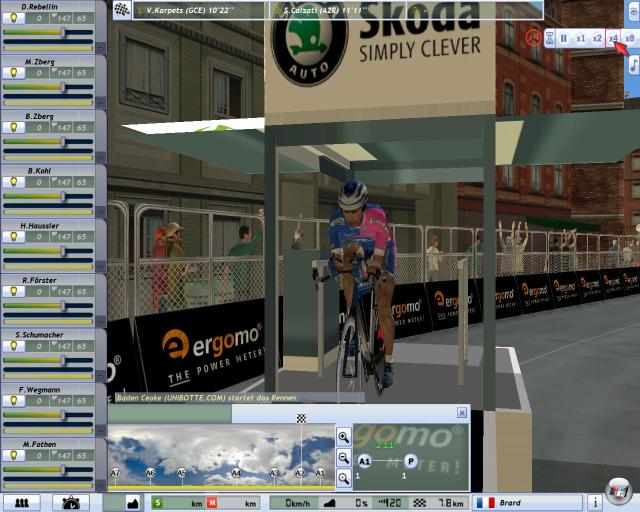This screenshot has height=512, width=640.
Task: Select rider Brard with French flag
Action: 528,503
